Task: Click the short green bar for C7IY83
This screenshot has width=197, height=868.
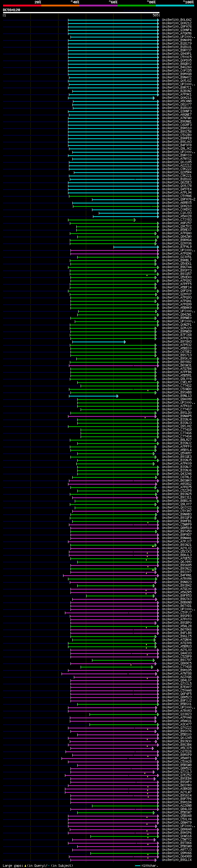Action: tap(102, 220)
